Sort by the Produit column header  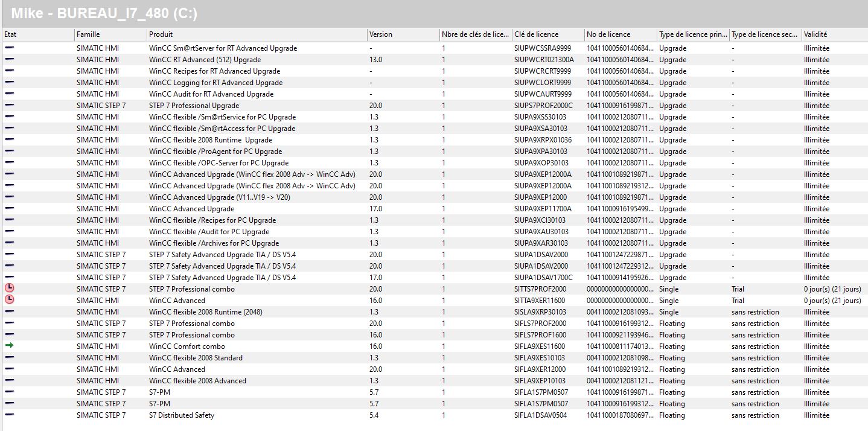(161, 34)
